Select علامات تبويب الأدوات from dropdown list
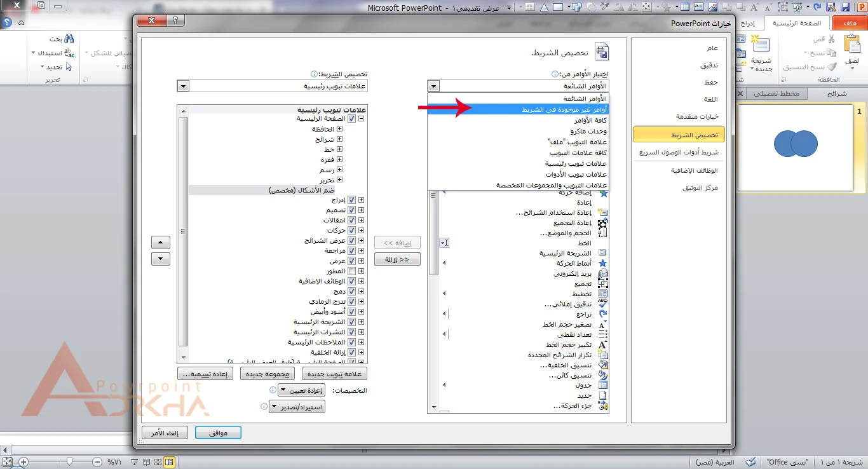868x469 pixels. click(x=519, y=174)
